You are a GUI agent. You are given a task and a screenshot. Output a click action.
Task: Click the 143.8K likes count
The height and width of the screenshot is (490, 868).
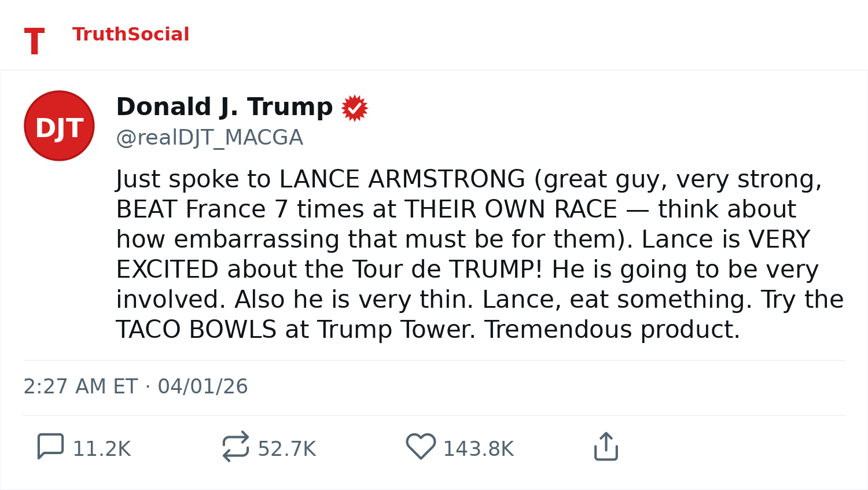click(x=479, y=449)
